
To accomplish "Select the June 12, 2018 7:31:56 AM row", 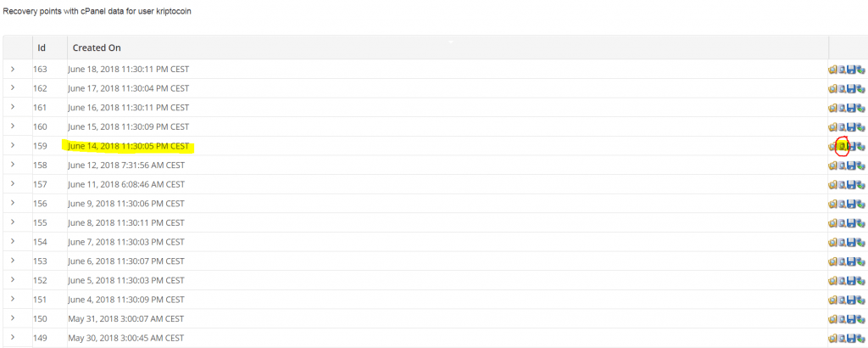I will (434, 166).
